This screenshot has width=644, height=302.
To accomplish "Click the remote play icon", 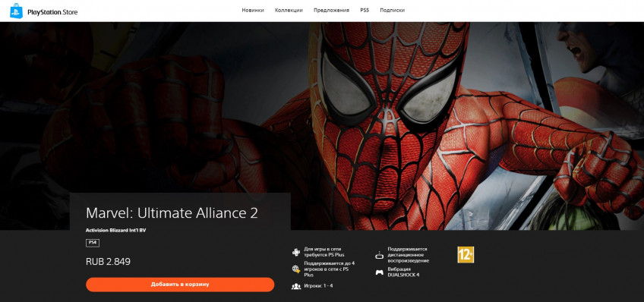I will tap(379, 255).
